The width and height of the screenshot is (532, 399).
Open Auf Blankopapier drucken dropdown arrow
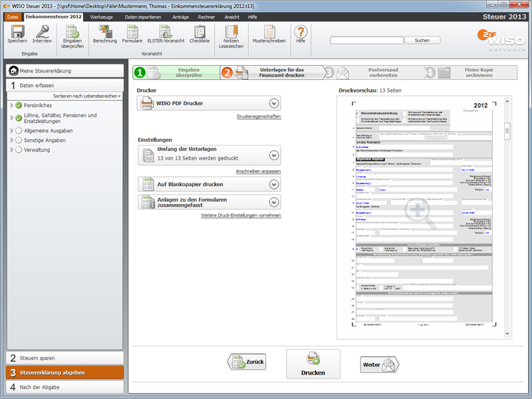(x=274, y=184)
